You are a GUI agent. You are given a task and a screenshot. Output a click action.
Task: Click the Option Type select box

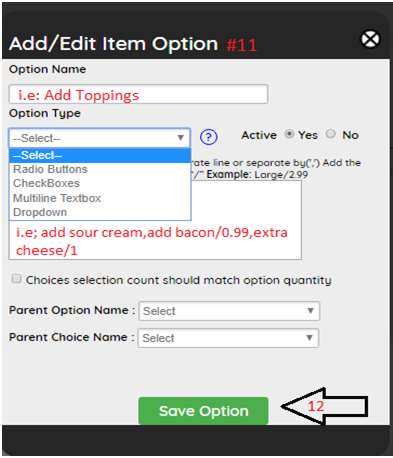click(x=100, y=138)
